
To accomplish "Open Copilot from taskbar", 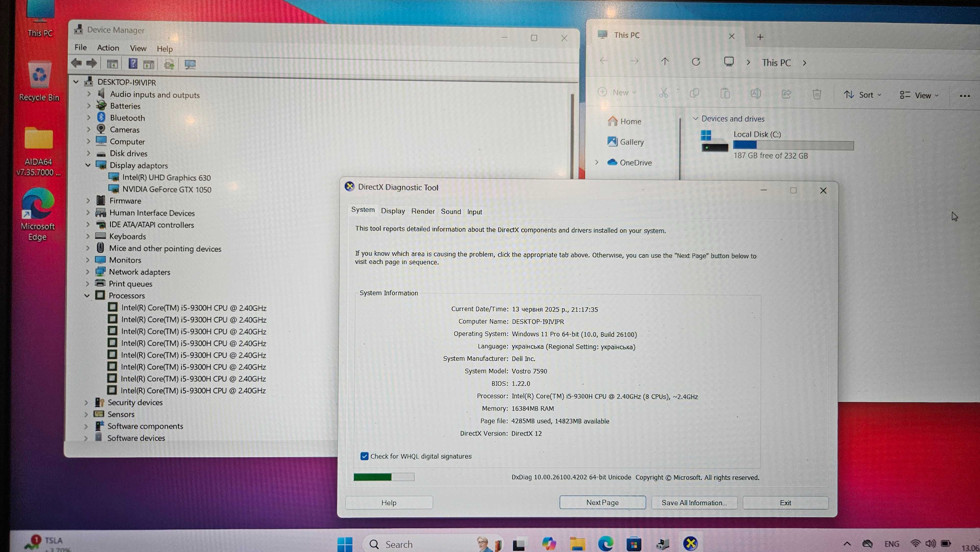I will point(549,544).
